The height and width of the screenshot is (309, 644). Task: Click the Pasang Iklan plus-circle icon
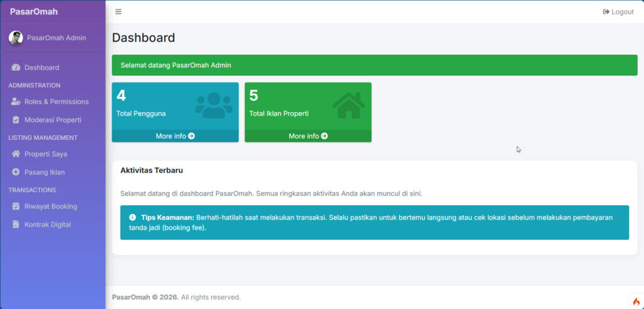[16, 172]
